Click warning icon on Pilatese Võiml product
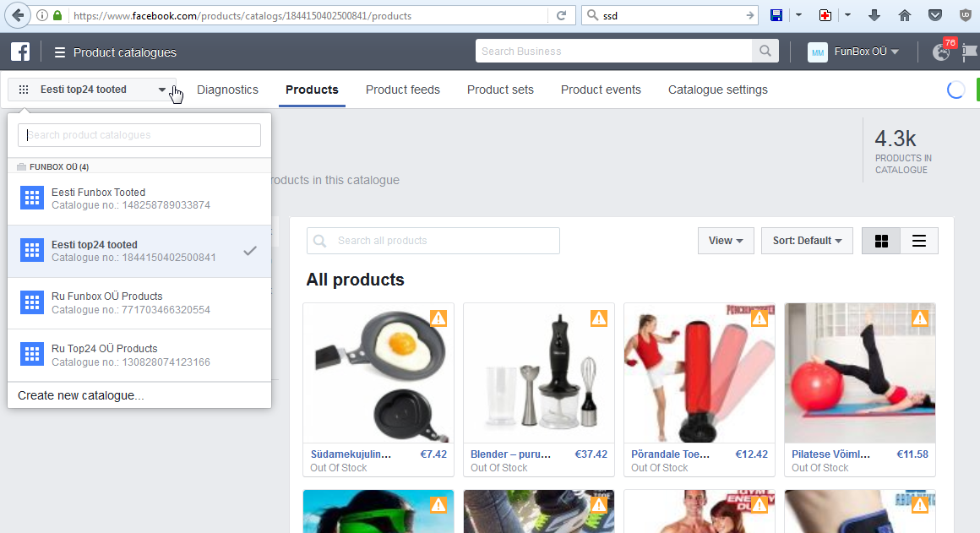This screenshot has width=980, height=533. pos(920,318)
